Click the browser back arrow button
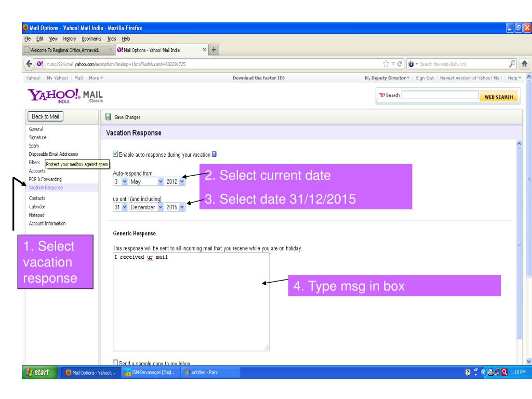 click(29, 64)
